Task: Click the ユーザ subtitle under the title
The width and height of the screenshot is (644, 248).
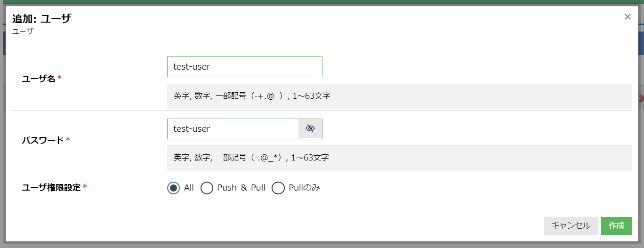Action: click(23, 32)
